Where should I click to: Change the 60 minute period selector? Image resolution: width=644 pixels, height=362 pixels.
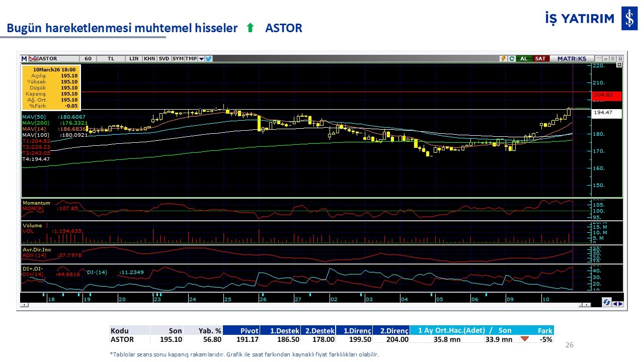pos(88,59)
